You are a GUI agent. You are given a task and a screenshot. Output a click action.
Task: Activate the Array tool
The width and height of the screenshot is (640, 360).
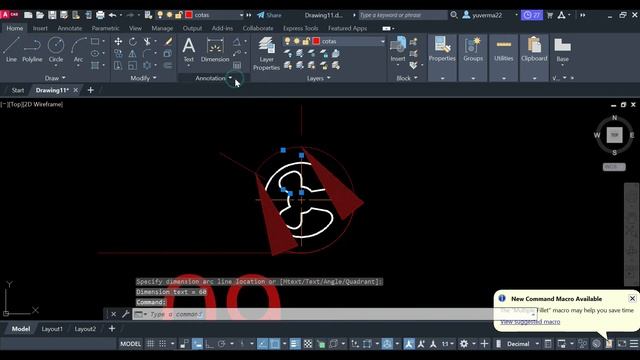(x=147, y=65)
